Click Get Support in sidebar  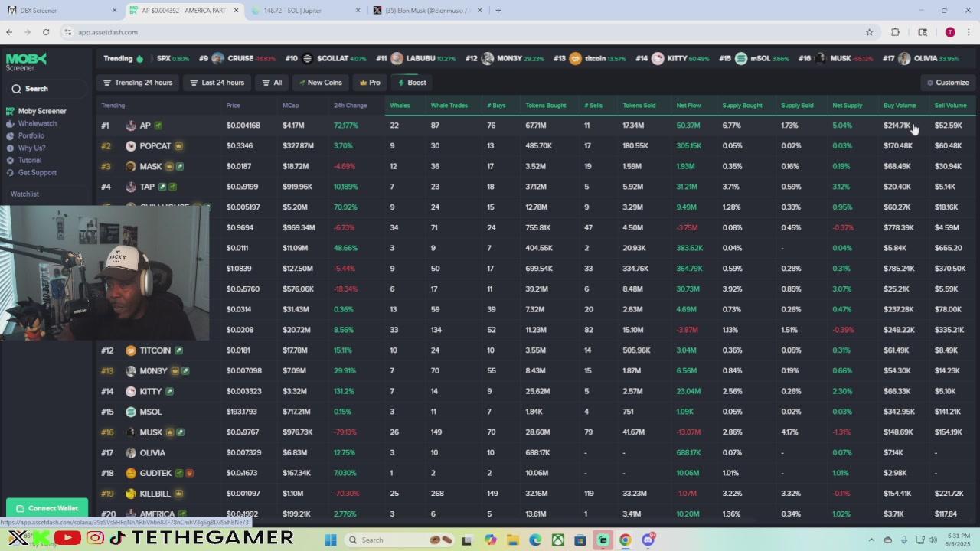[x=32, y=172]
